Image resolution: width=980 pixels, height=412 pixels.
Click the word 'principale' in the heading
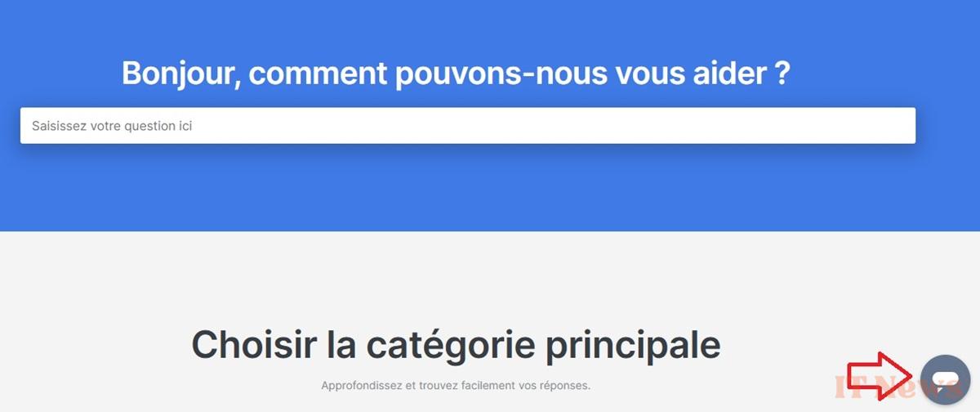(633, 346)
